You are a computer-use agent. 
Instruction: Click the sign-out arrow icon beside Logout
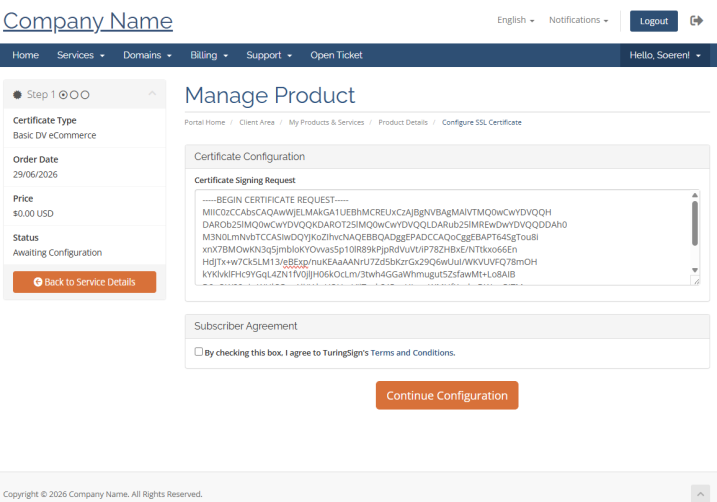tap(696, 21)
